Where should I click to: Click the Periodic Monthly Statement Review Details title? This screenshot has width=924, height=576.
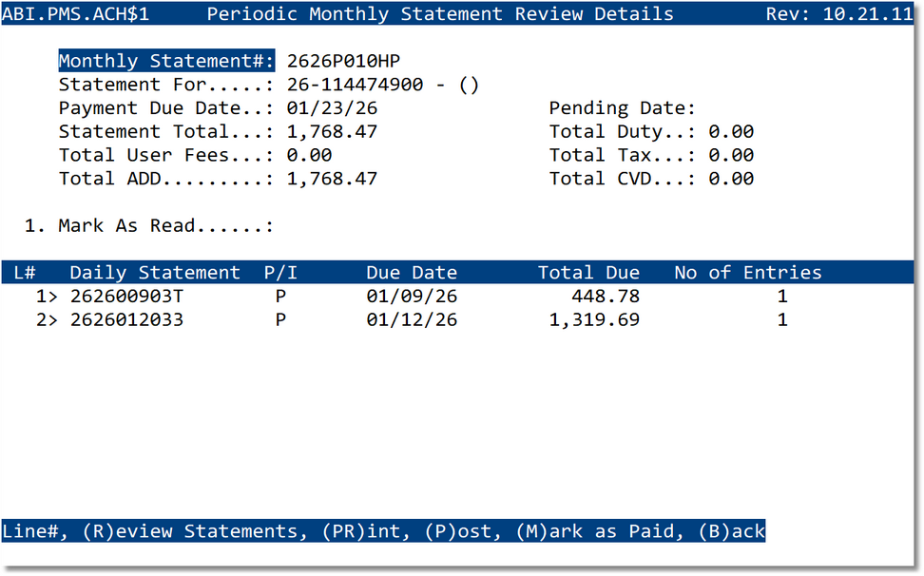point(440,13)
